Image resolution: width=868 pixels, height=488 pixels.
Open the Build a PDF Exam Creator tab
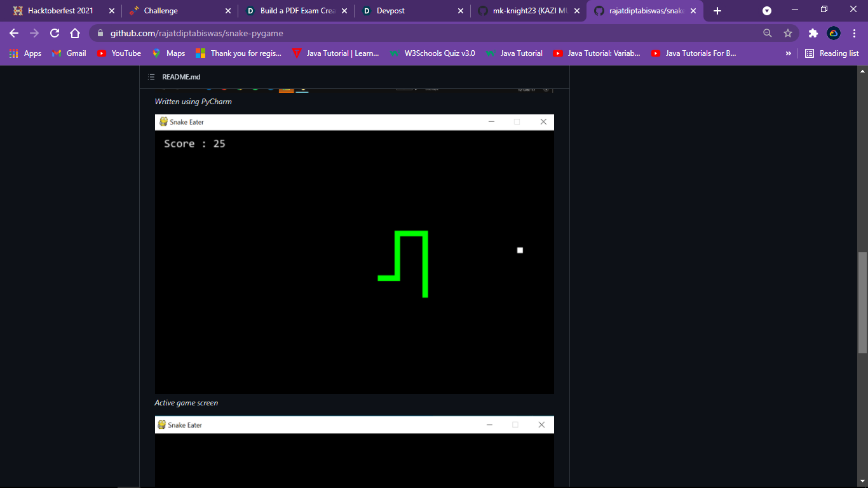pos(295,11)
